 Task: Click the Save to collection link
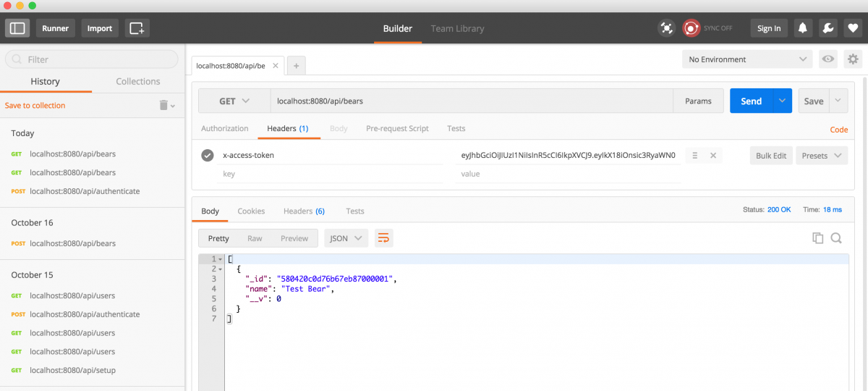point(35,106)
